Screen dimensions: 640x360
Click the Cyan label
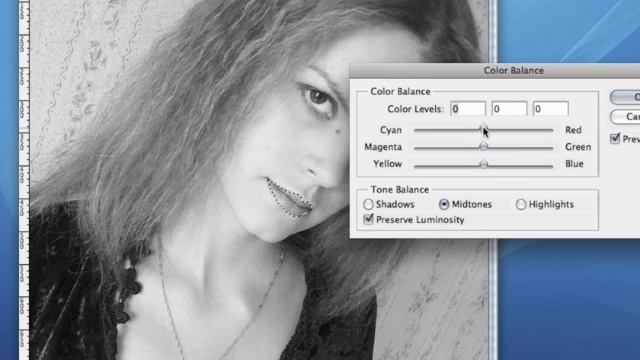coord(391,130)
